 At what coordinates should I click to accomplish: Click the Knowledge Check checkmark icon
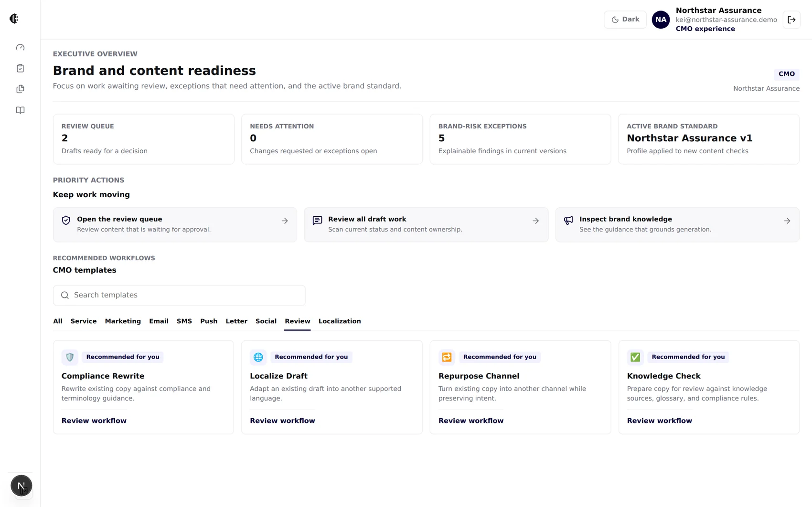[x=635, y=357]
